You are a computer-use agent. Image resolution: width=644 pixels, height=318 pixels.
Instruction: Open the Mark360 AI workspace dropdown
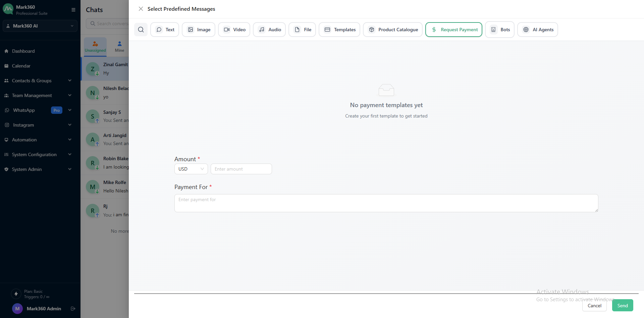(x=40, y=26)
